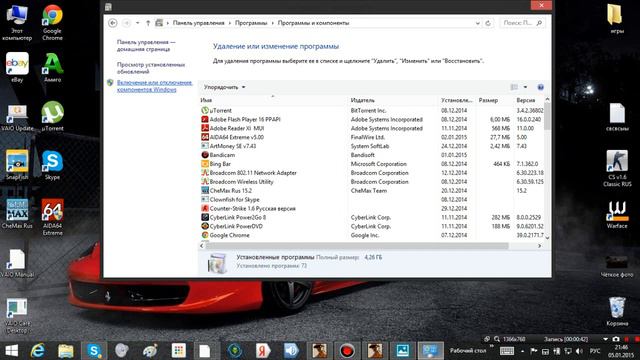Select CyberLink Power2Go 8 row
Image resolution: width=640 pixels, height=360 pixels.
pyautogui.click(x=371, y=218)
